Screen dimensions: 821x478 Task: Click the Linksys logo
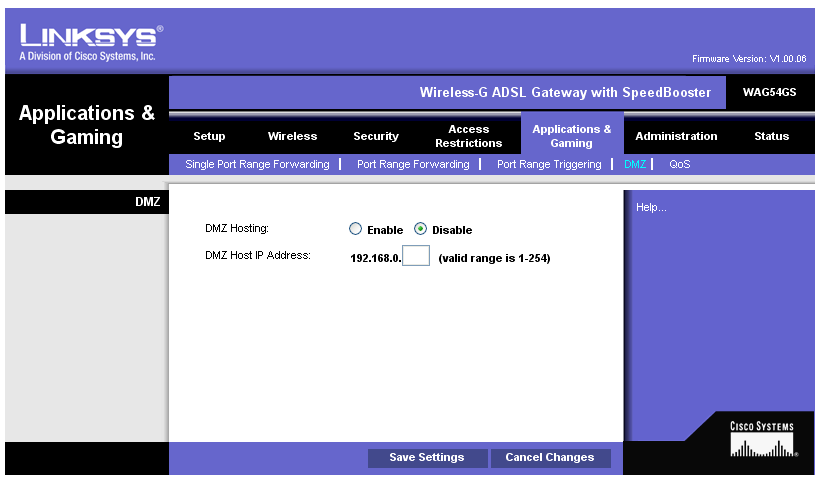[91, 42]
